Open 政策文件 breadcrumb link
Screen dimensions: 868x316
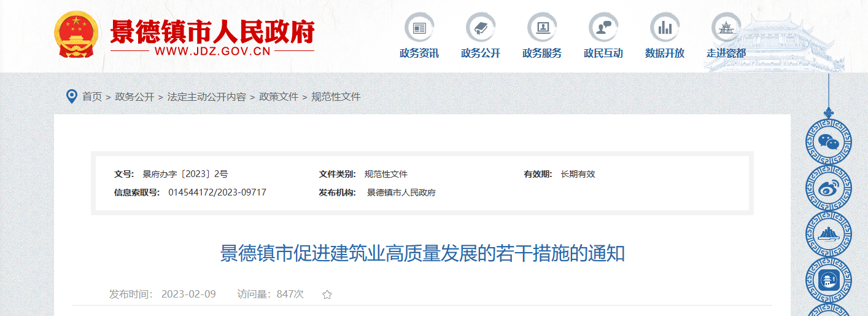(x=279, y=97)
